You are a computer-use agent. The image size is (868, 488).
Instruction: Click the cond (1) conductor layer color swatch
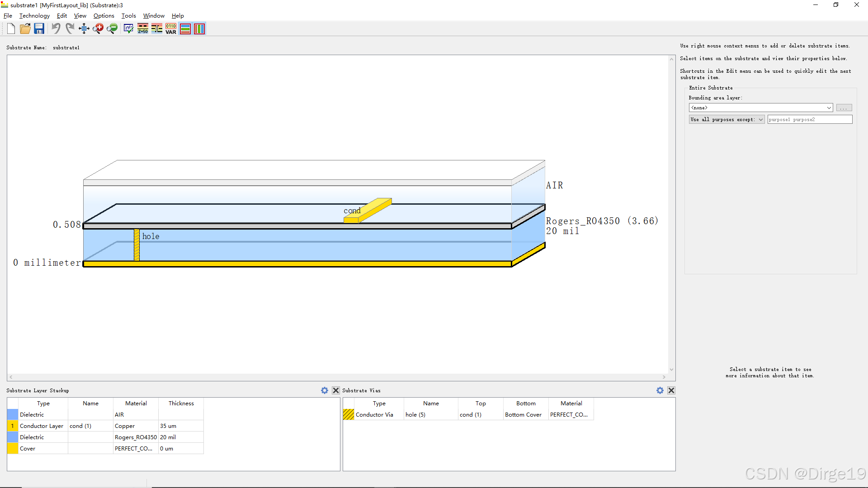[12, 426]
